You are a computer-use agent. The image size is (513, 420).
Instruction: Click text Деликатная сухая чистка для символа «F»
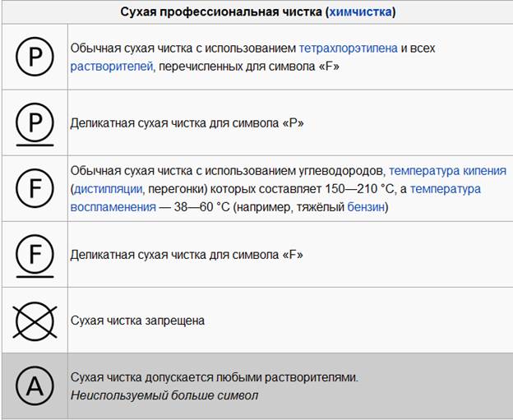coord(187,255)
